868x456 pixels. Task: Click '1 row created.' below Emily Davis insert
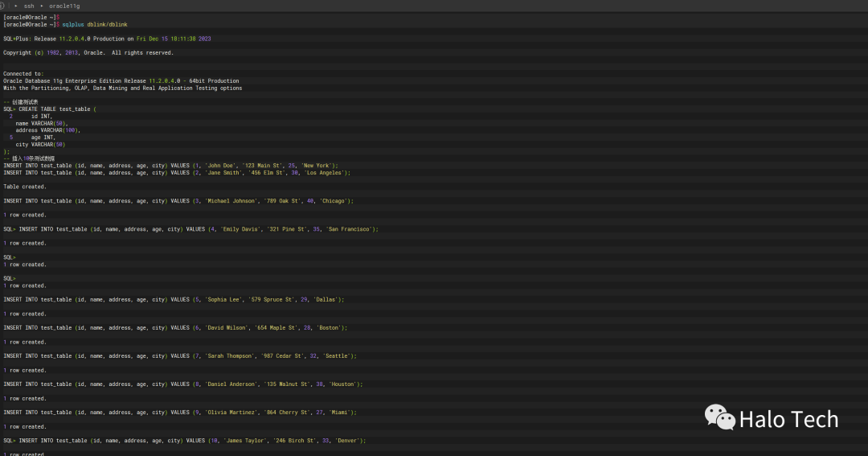tap(25, 243)
